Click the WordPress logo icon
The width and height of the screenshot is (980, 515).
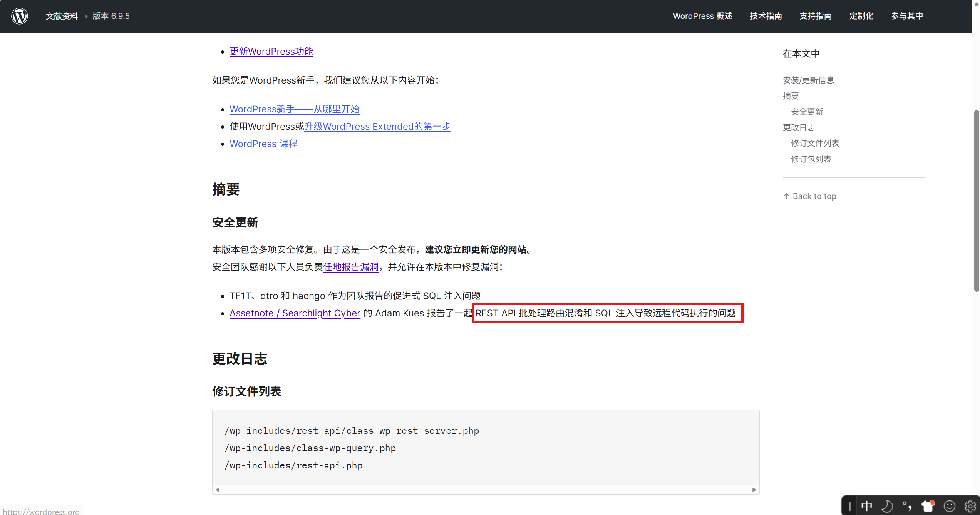click(x=19, y=16)
